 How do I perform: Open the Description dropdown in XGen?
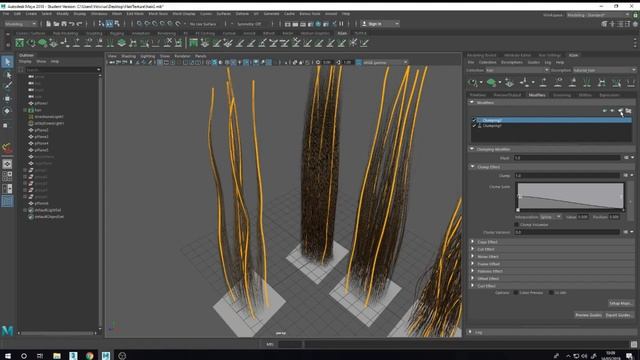(604, 70)
